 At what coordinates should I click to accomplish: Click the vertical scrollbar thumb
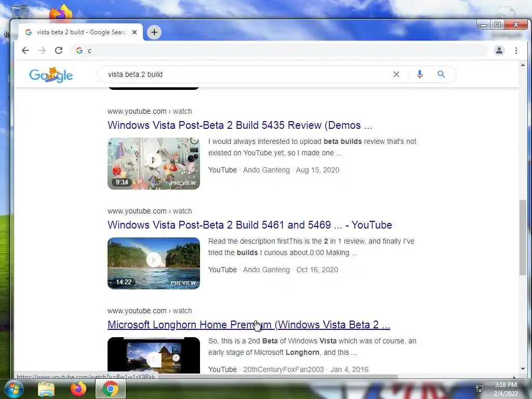[x=523, y=237]
